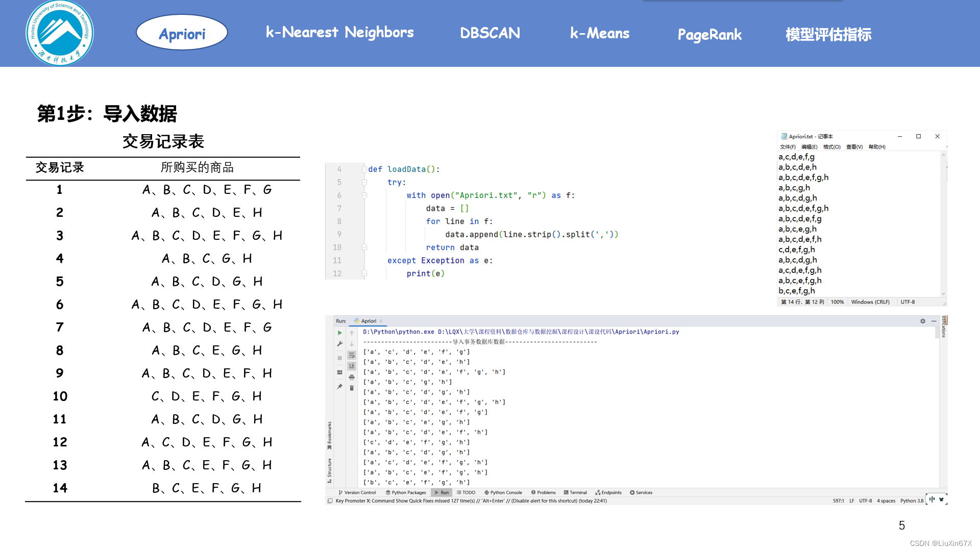Click the DBSCAN navigation link

[490, 34]
